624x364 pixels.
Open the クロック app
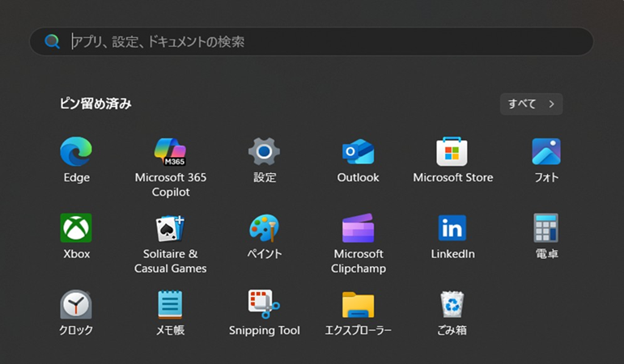[x=76, y=305]
